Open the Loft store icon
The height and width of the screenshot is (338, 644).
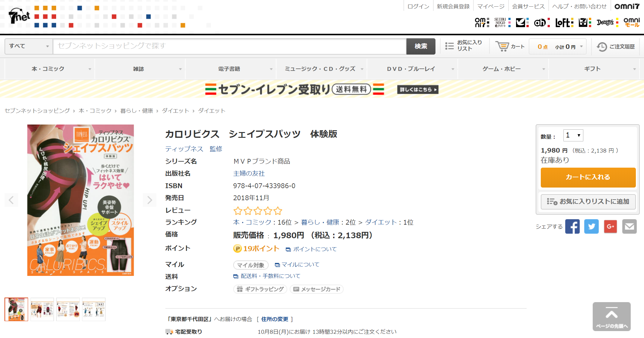point(564,22)
